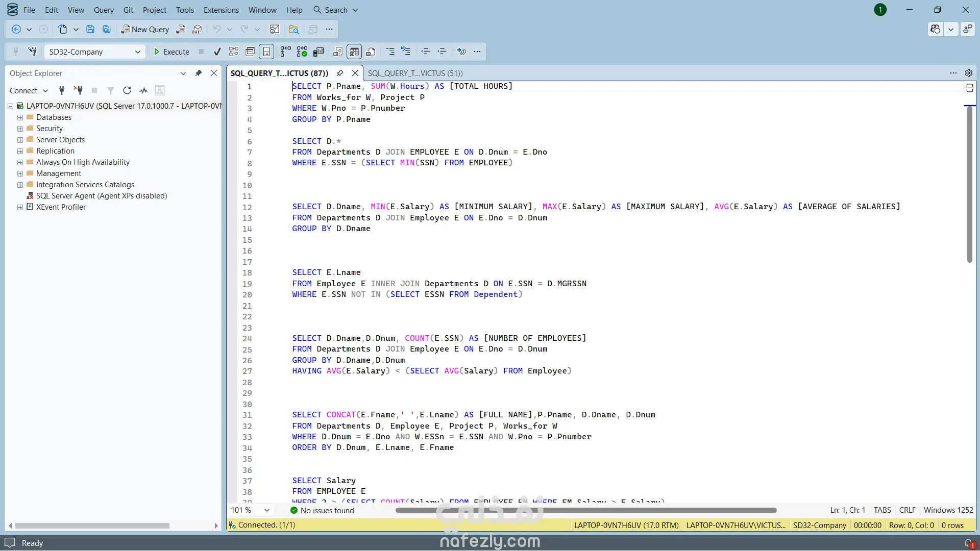The width and height of the screenshot is (980, 551).
Task: Click the Save icon in toolbar
Action: tap(90, 30)
